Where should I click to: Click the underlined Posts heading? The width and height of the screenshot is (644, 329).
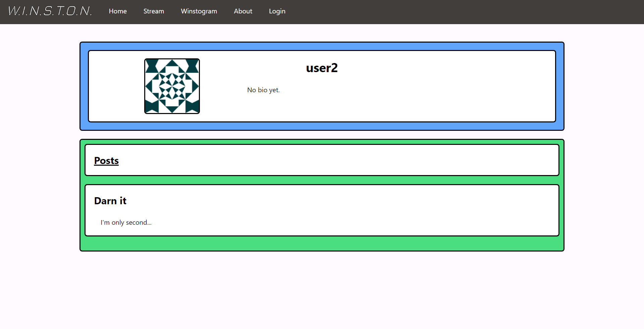[106, 161]
